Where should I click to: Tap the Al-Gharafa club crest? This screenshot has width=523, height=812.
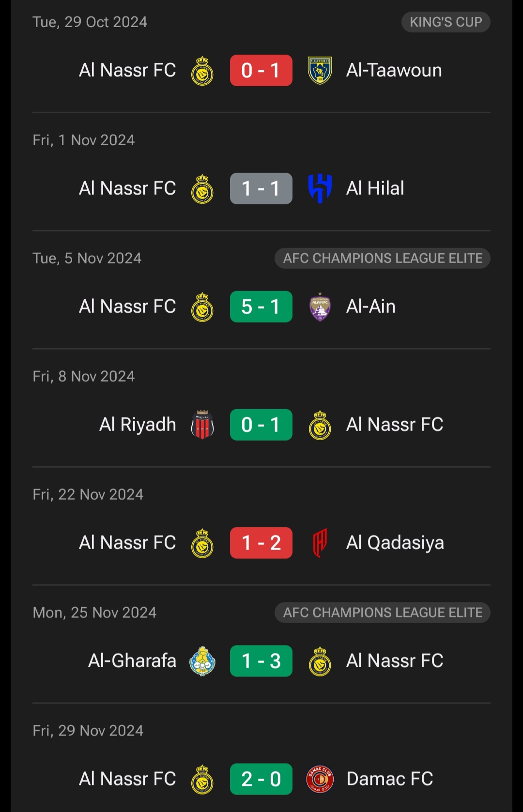(x=202, y=661)
